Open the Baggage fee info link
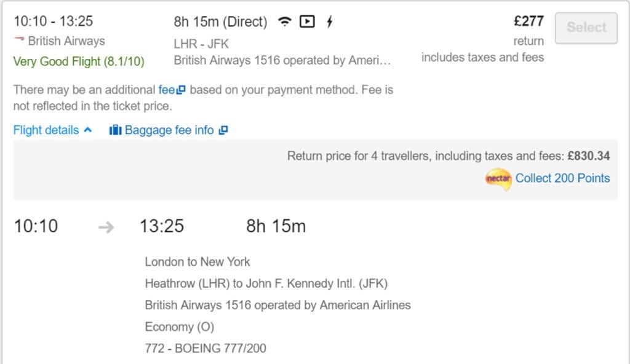The image size is (630, 364). [169, 130]
